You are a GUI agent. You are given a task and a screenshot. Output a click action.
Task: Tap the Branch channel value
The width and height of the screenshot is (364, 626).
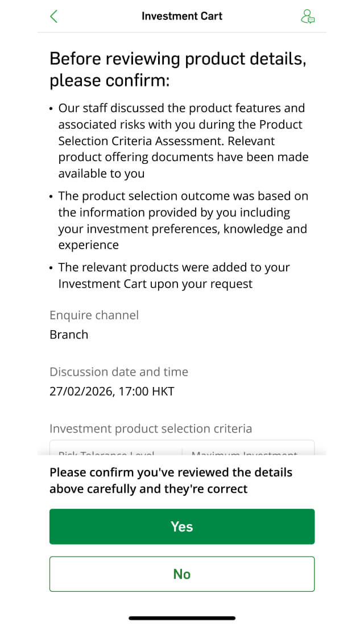tap(69, 335)
